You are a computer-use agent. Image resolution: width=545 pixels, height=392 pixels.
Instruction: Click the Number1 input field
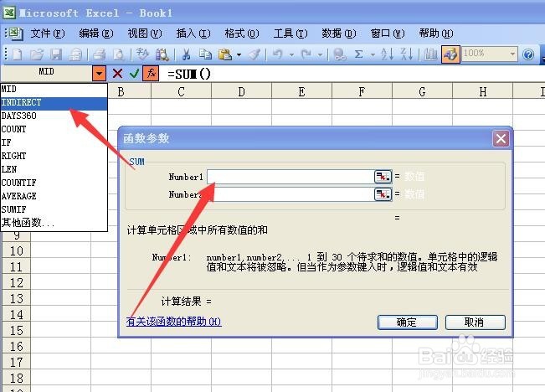290,177
